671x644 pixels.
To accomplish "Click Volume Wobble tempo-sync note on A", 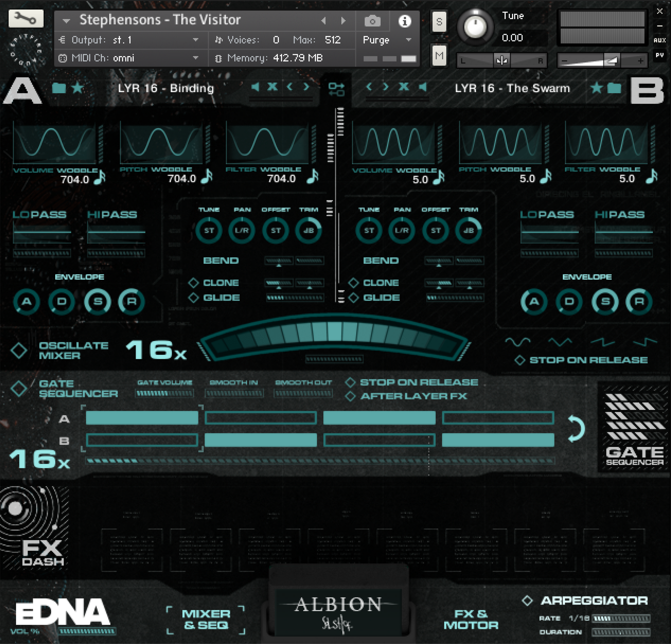I will point(101,177).
